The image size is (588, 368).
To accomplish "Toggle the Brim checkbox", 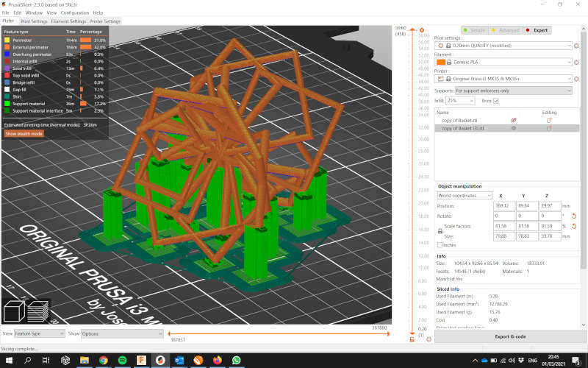I will (x=495, y=101).
